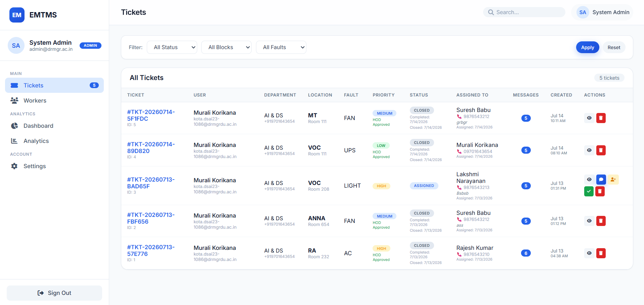Image resolution: width=644 pixels, height=305 pixels.
Task: Delete ticket TKT-20260714-5F1FDC with trash icon
Action: [x=601, y=118]
